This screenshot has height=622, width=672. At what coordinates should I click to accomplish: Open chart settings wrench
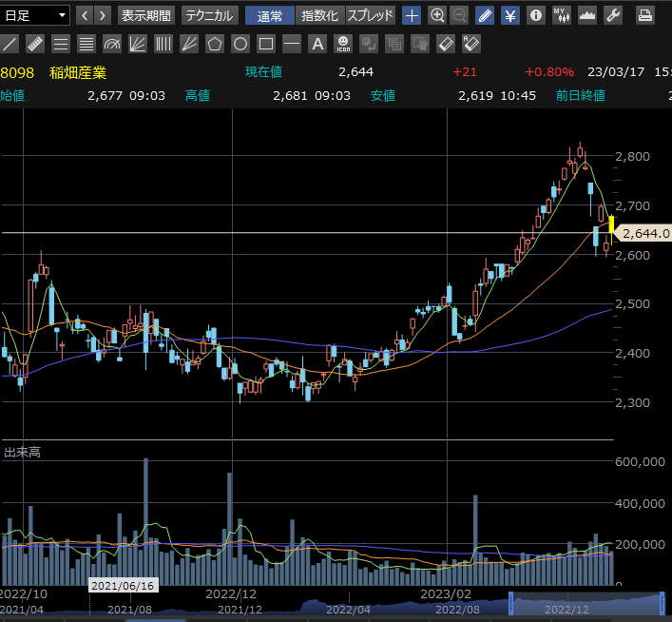(613, 16)
